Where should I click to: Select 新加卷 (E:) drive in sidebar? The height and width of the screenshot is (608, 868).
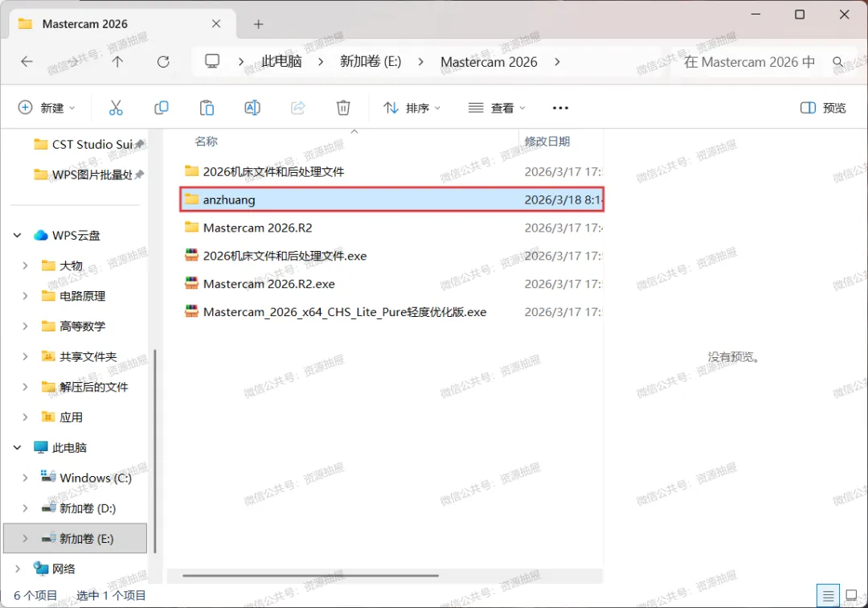coord(76,538)
